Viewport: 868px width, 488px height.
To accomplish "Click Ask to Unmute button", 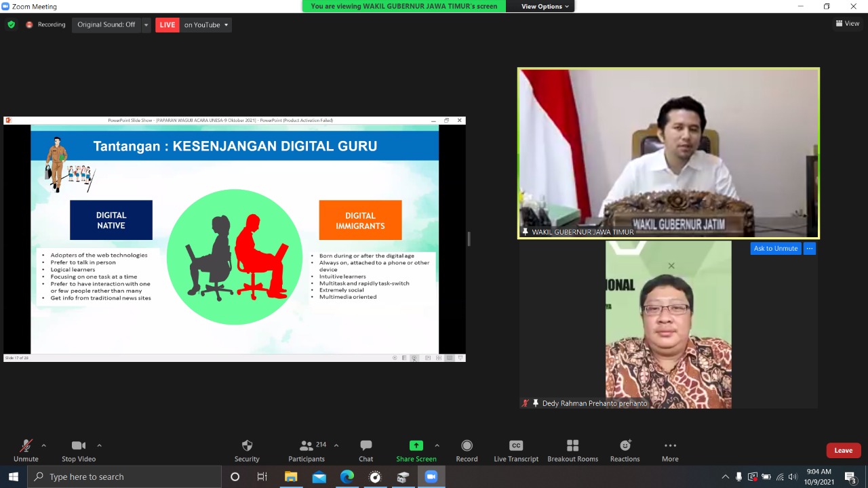I will tap(775, 249).
